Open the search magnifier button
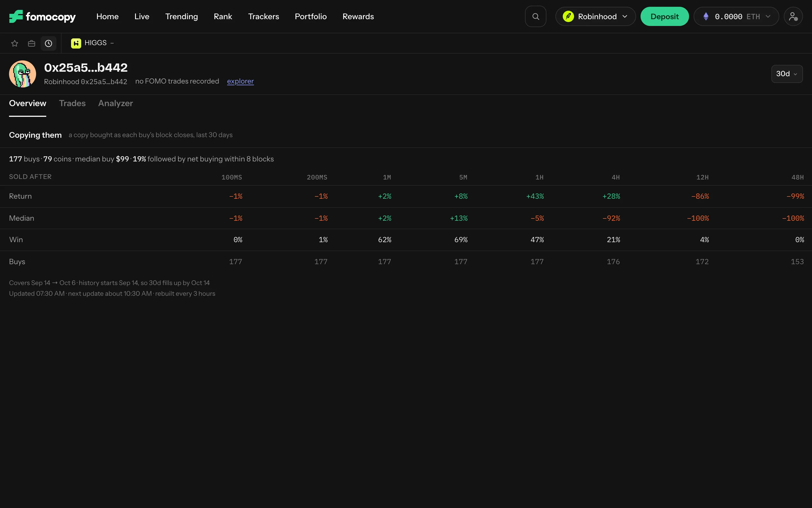Image resolution: width=812 pixels, height=508 pixels. [x=535, y=16]
